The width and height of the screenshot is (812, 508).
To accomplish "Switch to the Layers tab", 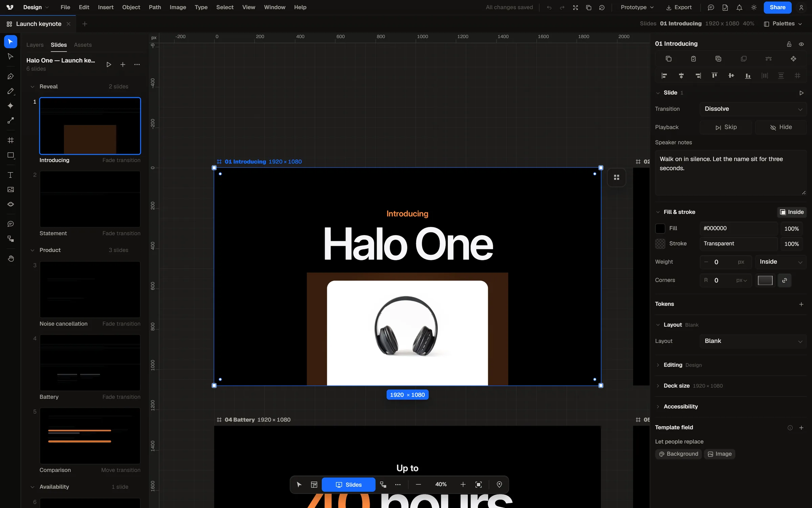I will pyautogui.click(x=35, y=45).
